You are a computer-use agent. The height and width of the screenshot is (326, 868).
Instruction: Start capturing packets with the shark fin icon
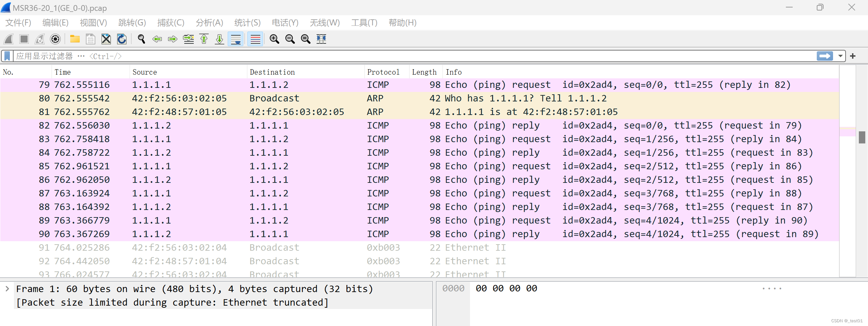coord(9,39)
